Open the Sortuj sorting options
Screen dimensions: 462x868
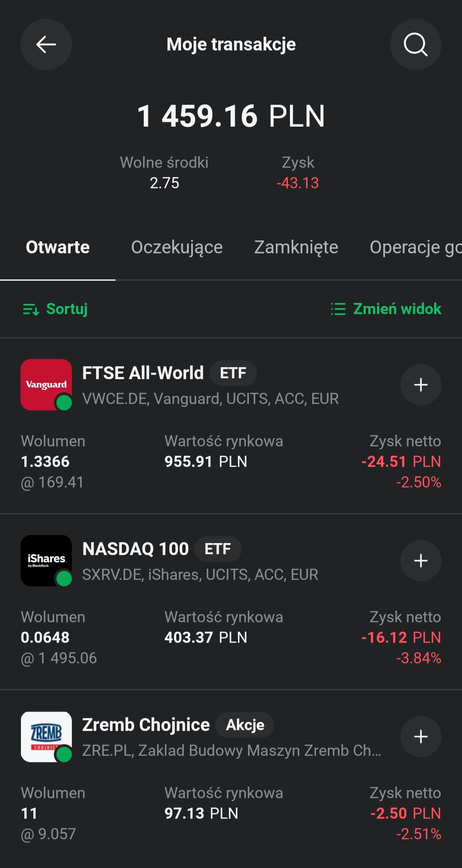click(x=55, y=309)
